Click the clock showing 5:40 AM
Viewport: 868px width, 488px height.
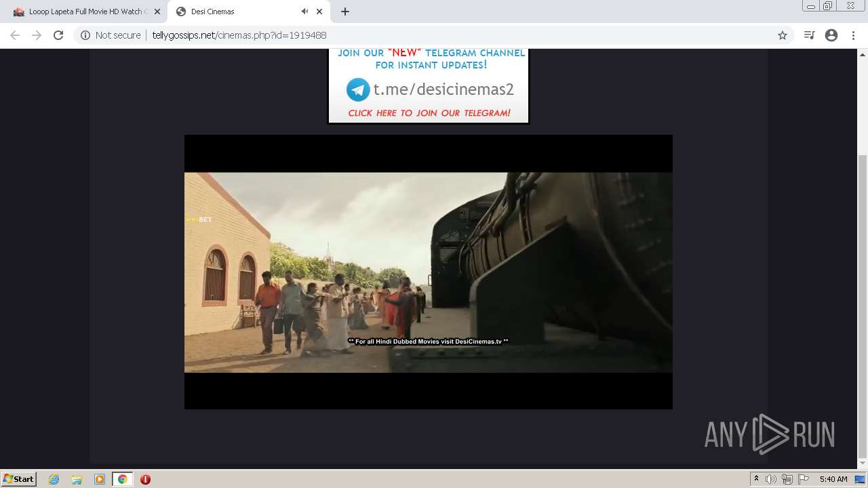tap(833, 479)
